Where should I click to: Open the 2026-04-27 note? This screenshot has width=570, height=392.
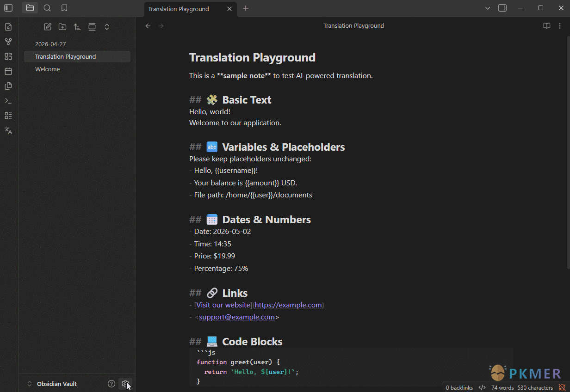(77, 44)
